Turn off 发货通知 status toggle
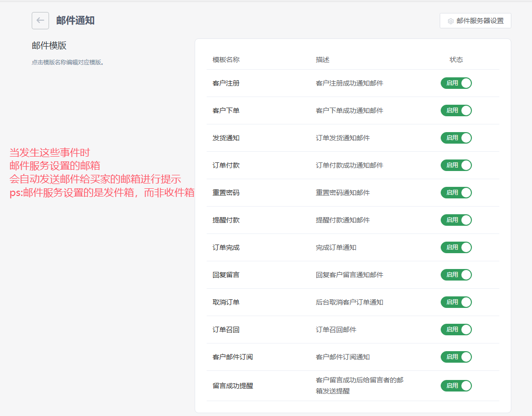532x416 pixels. (456, 138)
